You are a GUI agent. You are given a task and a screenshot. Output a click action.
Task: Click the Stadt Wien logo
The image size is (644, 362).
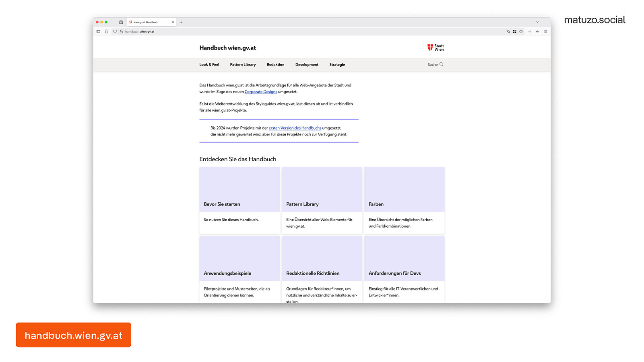[x=436, y=47]
